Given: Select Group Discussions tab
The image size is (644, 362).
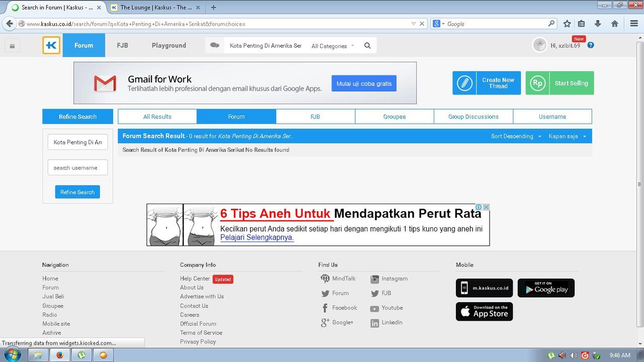Looking at the screenshot, I should pyautogui.click(x=473, y=117).
